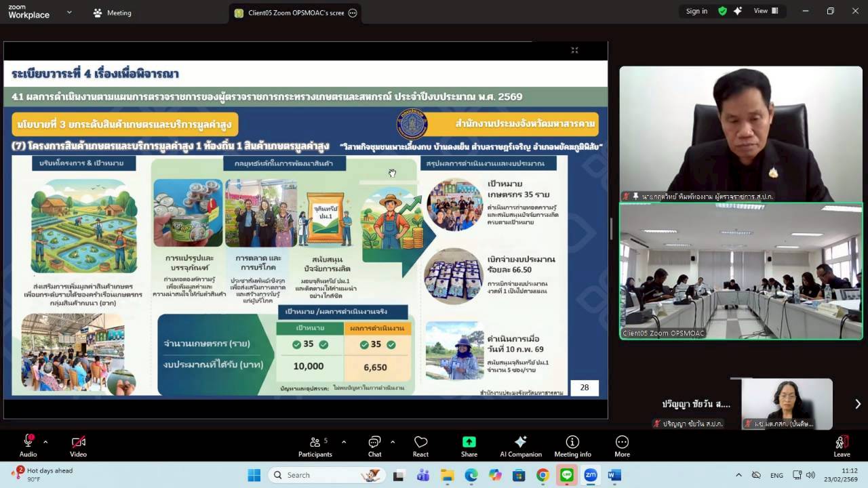Open the LINE app from the taskbar
This screenshot has height=488, width=868.
tap(567, 475)
